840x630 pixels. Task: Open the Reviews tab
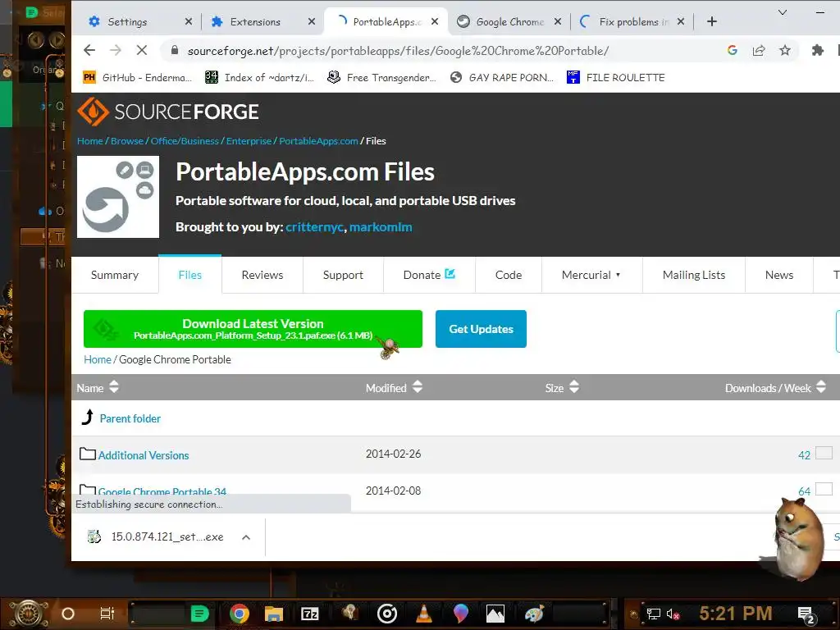click(262, 275)
